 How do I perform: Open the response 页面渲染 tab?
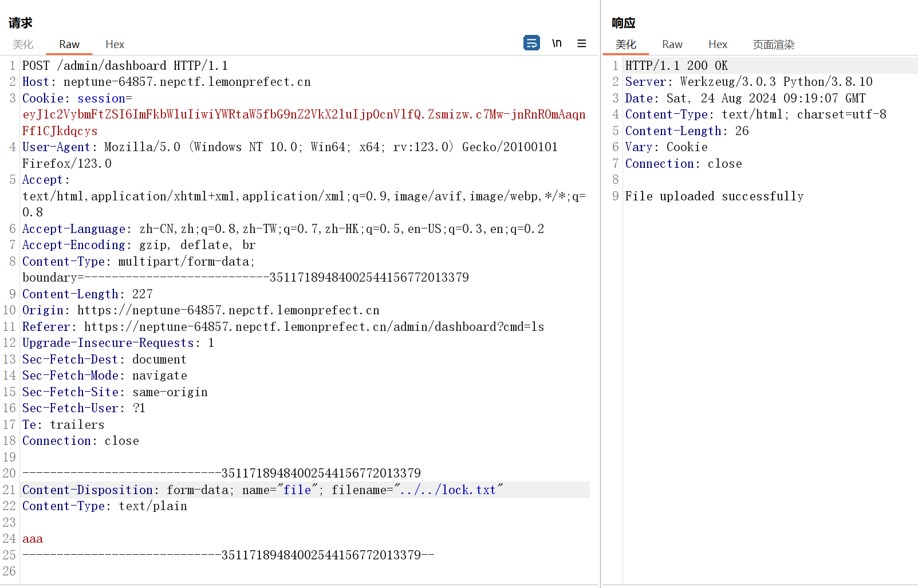point(774,44)
